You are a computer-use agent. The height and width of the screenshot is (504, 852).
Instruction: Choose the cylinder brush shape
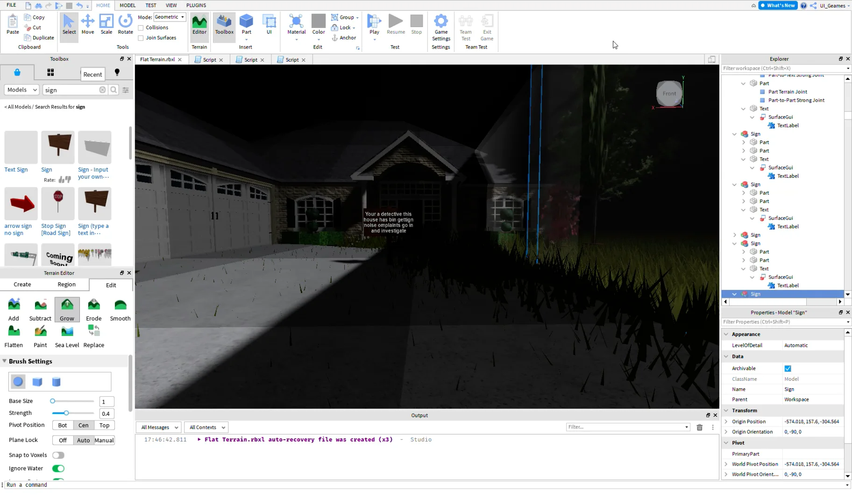point(57,382)
